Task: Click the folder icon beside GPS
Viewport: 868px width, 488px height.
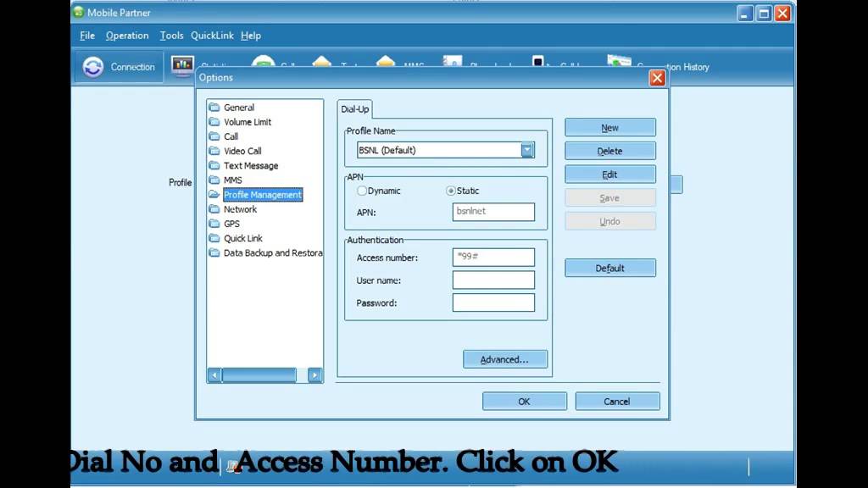Action: tap(214, 224)
